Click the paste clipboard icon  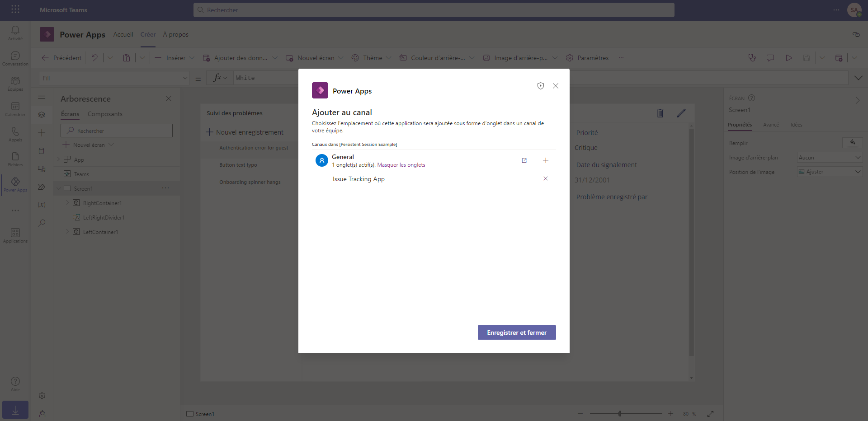(127, 58)
